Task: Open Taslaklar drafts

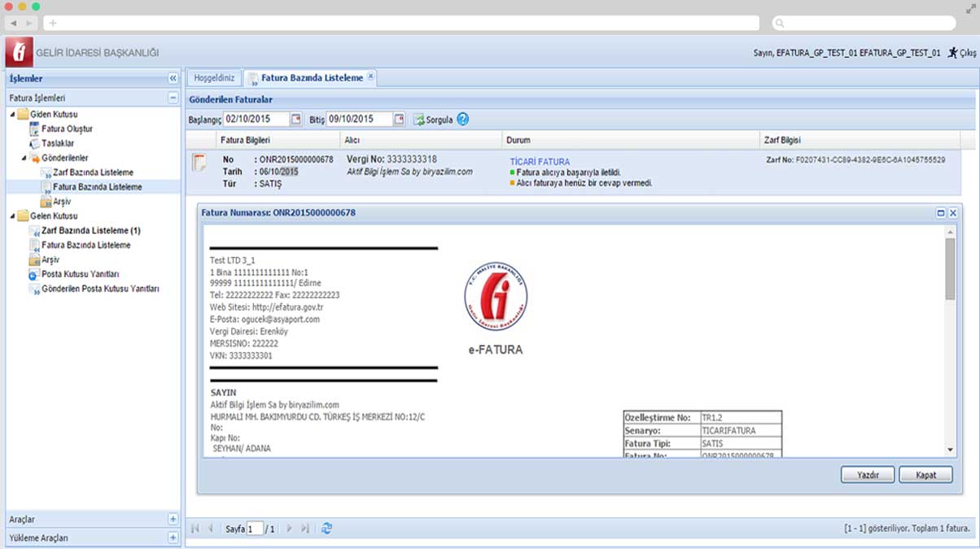Action: [x=58, y=143]
